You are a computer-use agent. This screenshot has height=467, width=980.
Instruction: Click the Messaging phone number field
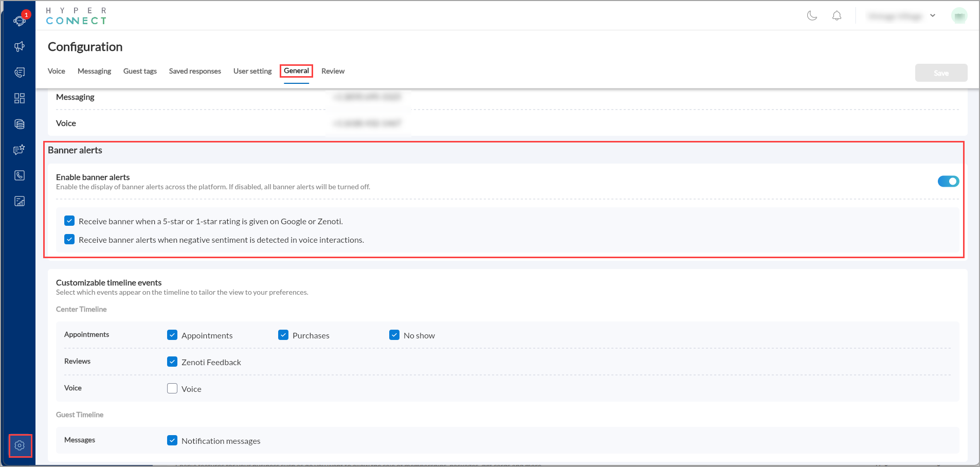(368, 97)
